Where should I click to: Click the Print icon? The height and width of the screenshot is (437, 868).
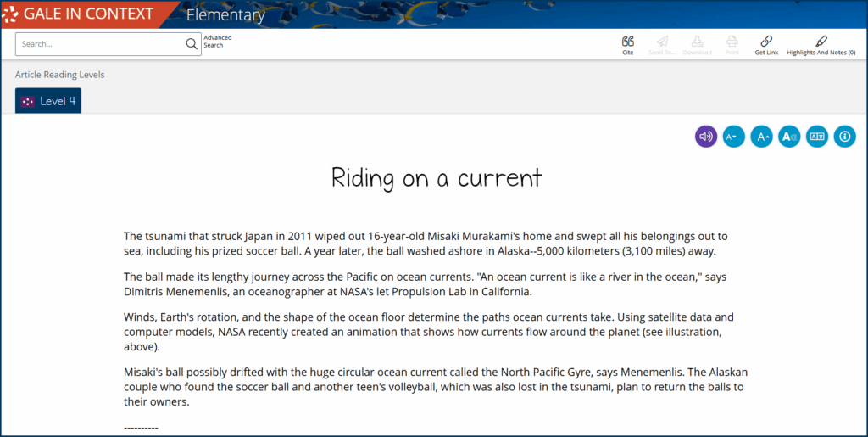(732, 42)
